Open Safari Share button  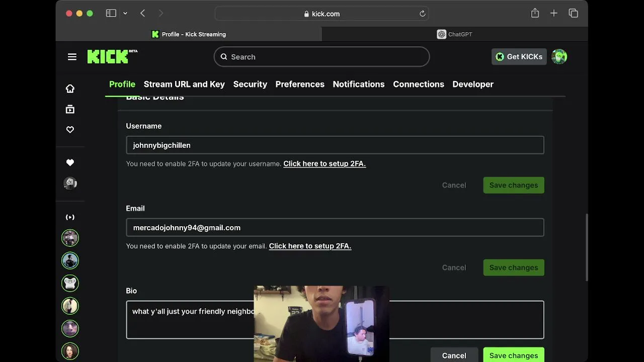[x=535, y=13]
